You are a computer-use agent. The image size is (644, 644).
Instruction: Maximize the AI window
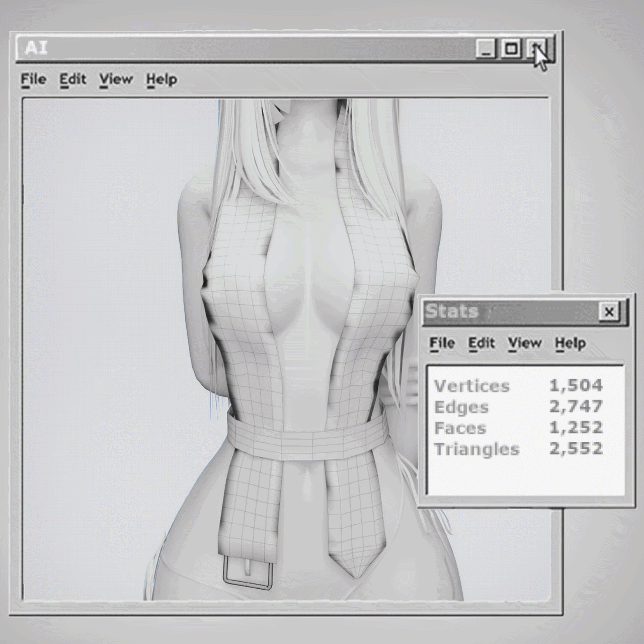(512, 49)
